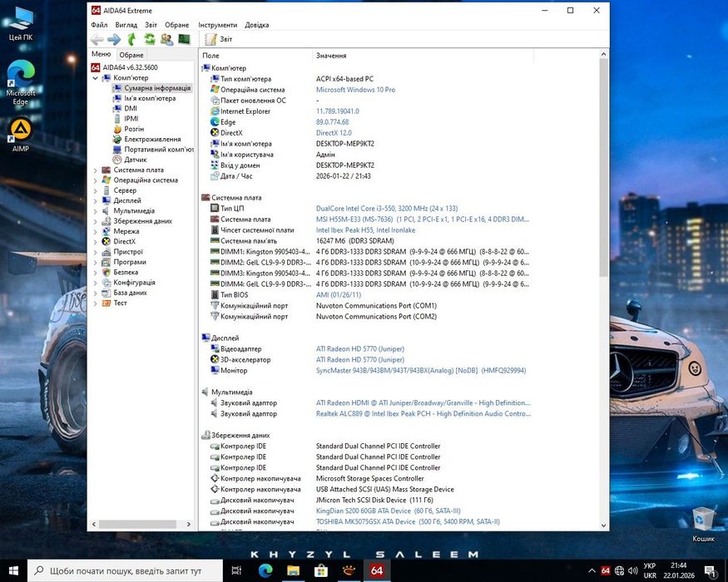Select the Датчик sensor icon item
The width and height of the screenshot is (728, 582).
coord(117,160)
